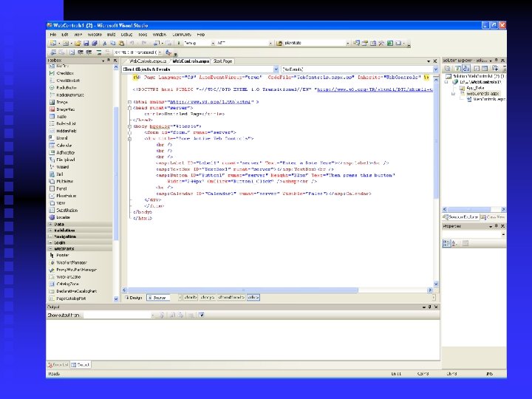
Task: Click the code editor horizontal scrollbar
Action: pyautogui.click(x=278, y=290)
